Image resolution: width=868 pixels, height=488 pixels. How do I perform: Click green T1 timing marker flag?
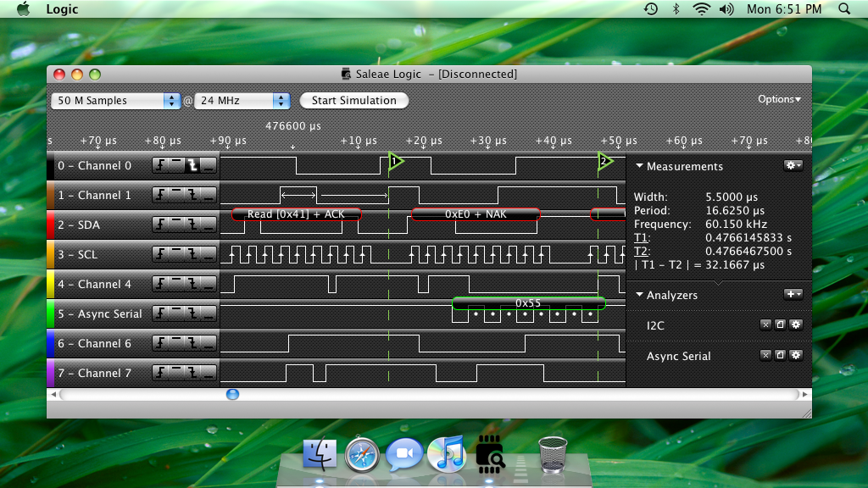point(395,160)
